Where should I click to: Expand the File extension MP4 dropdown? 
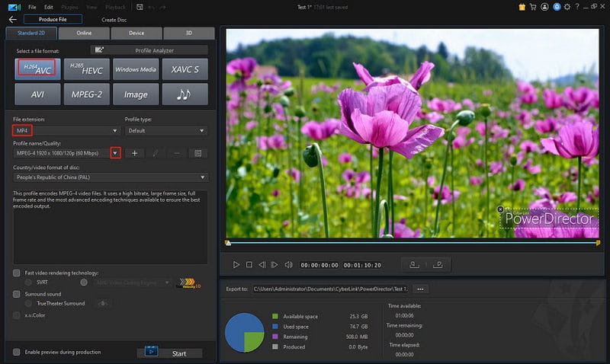tap(66, 131)
